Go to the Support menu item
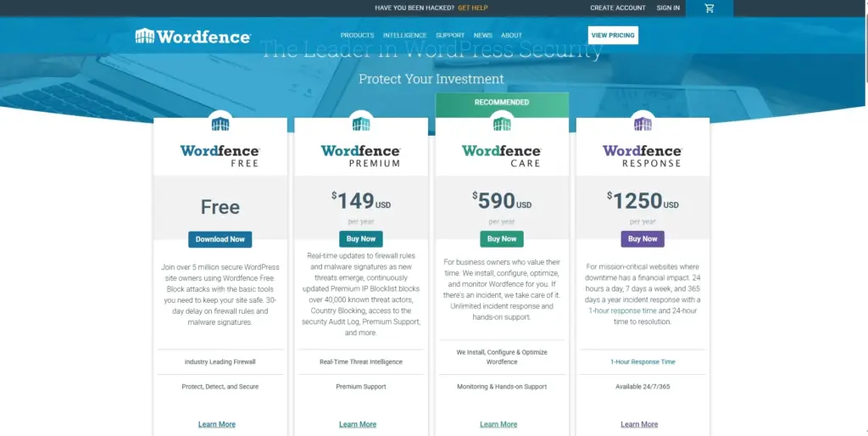Image resolution: width=868 pixels, height=436 pixels. [x=449, y=36]
